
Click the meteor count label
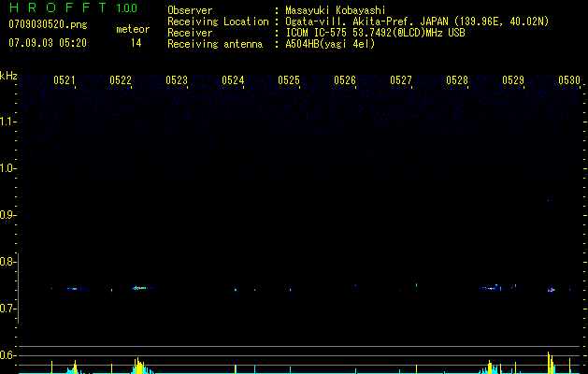coord(133,29)
